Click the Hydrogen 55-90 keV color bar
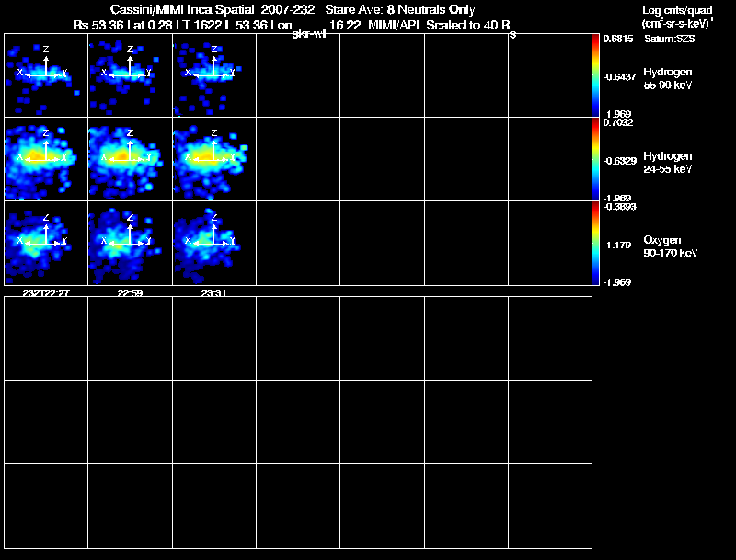736x560 pixels. coord(595,75)
